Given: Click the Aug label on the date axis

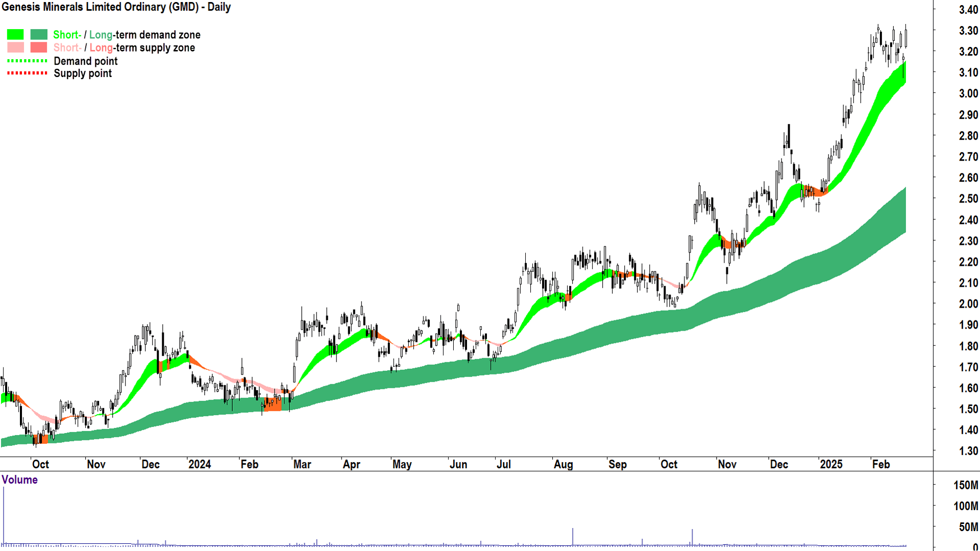Looking at the screenshot, I should tap(563, 464).
